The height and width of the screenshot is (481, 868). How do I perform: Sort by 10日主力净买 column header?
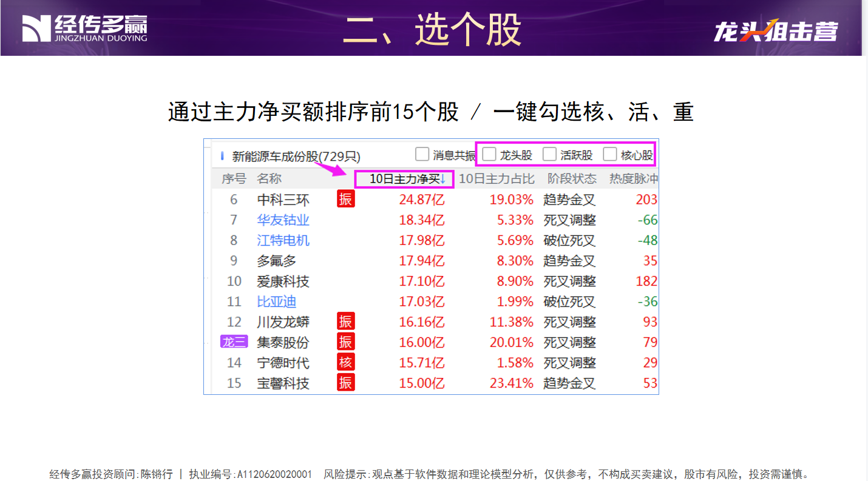pyautogui.click(x=404, y=179)
